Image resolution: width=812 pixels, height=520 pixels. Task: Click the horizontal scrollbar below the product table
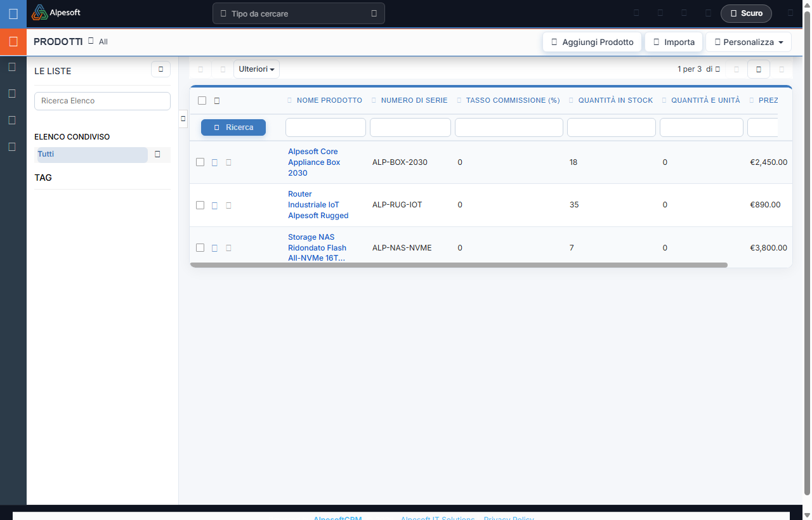pyautogui.click(x=459, y=265)
